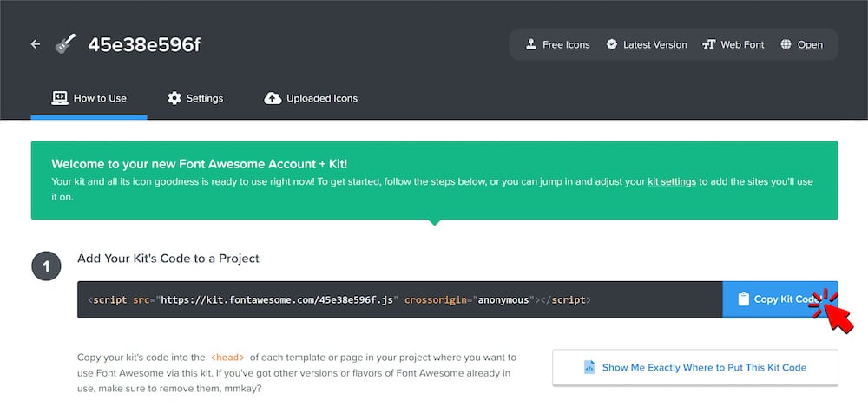Click the Web Font type icon

coord(708,44)
